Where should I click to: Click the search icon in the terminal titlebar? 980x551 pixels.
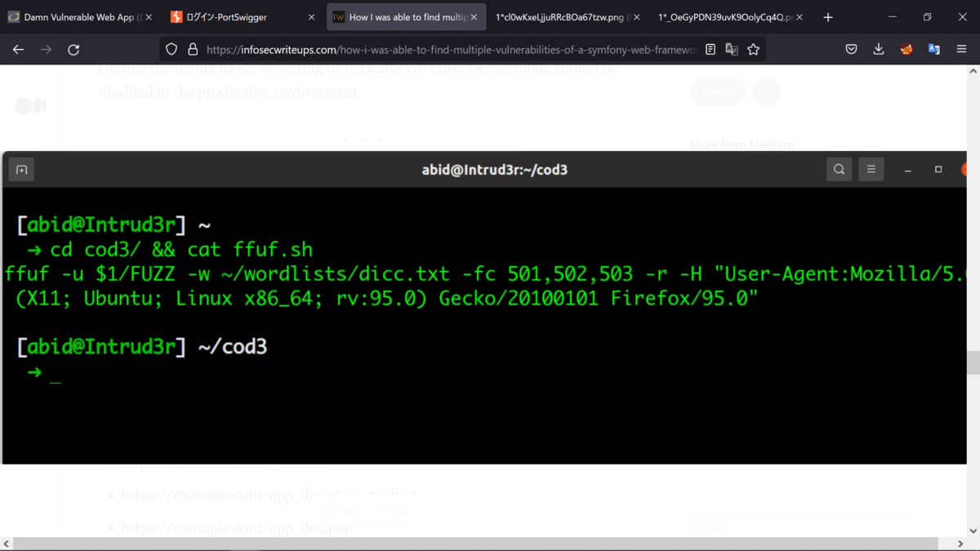tap(839, 169)
